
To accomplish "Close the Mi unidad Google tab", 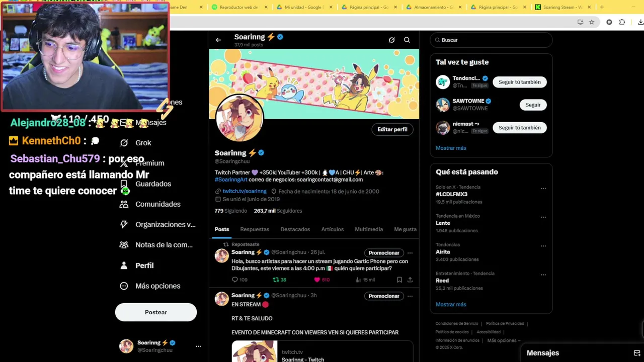I will click(x=331, y=7).
